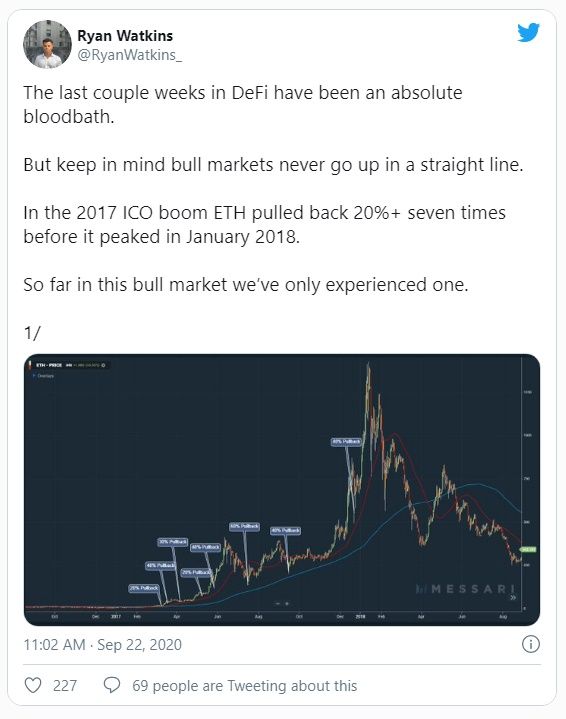The image size is (566, 719).
Task: Click the chart settings gear beside ETH-PRICE
Action: (103, 365)
